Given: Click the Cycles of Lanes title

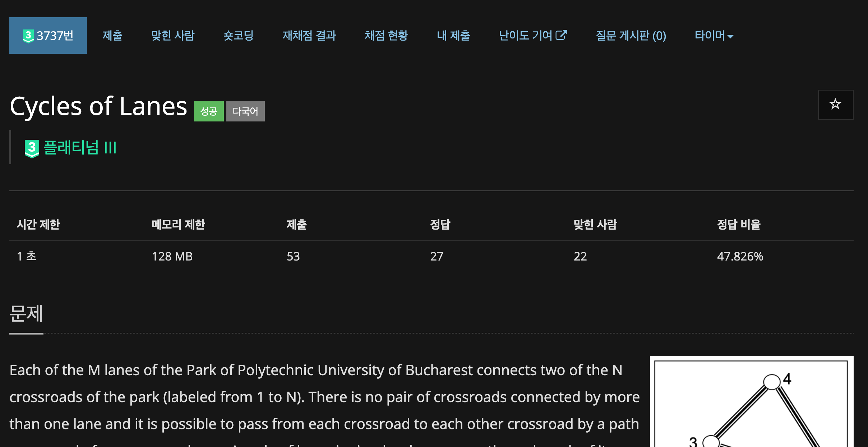Looking at the screenshot, I should click(x=98, y=106).
